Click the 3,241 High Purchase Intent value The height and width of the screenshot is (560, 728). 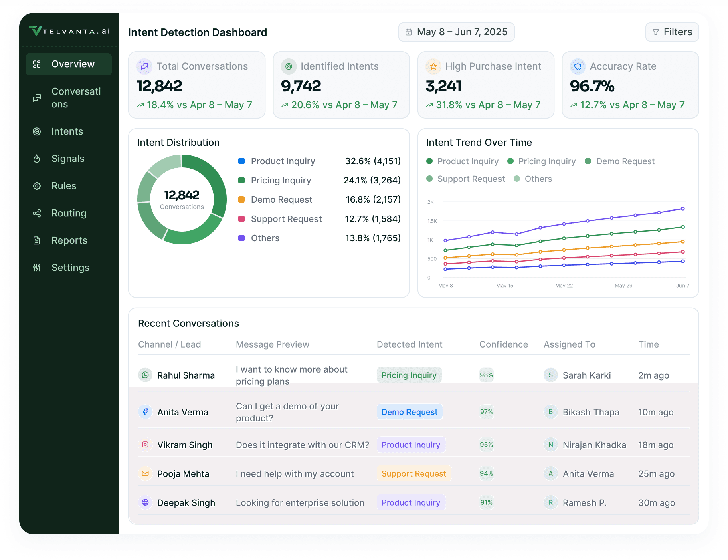[x=444, y=86]
